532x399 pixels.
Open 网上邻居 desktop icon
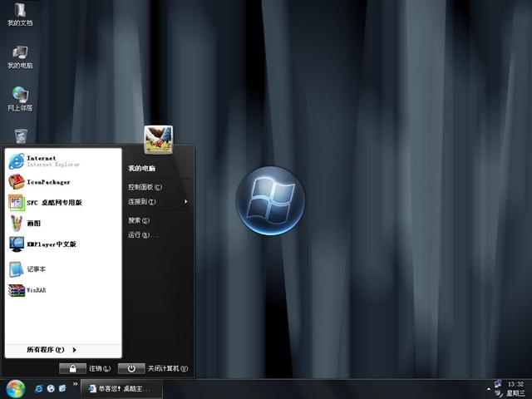click(20, 99)
